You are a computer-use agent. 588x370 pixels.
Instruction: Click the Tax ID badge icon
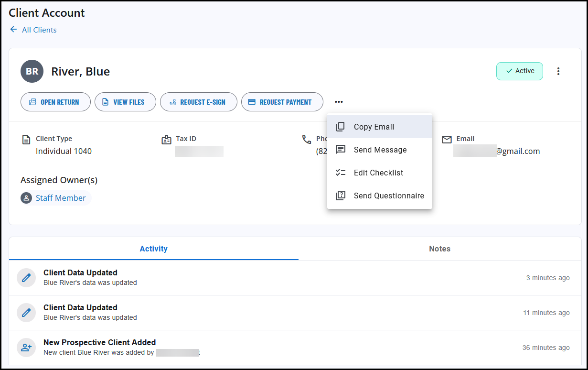pos(166,139)
